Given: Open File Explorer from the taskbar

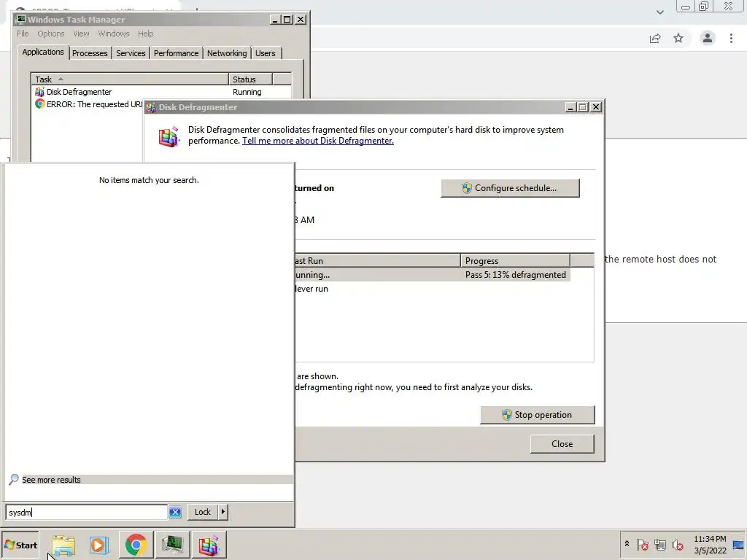Looking at the screenshot, I should click(63, 545).
